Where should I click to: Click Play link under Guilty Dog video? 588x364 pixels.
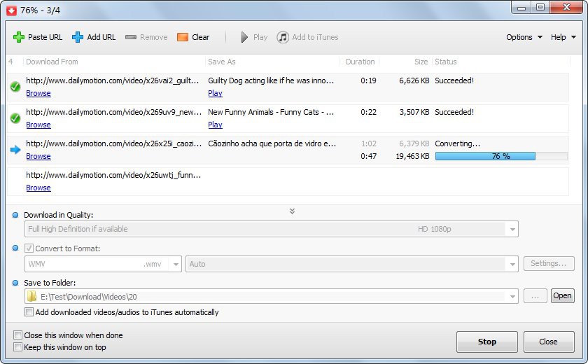[x=216, y=93]
